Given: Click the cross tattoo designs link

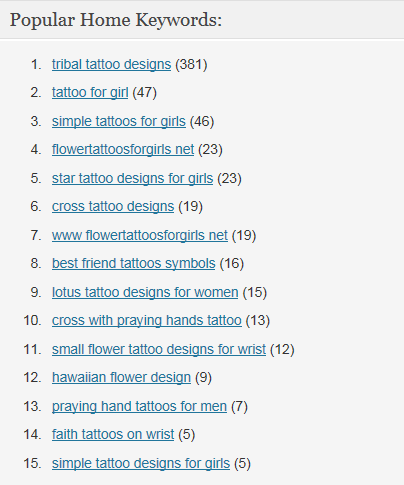Looking at the screenshot, I should [x=113, y=206].
